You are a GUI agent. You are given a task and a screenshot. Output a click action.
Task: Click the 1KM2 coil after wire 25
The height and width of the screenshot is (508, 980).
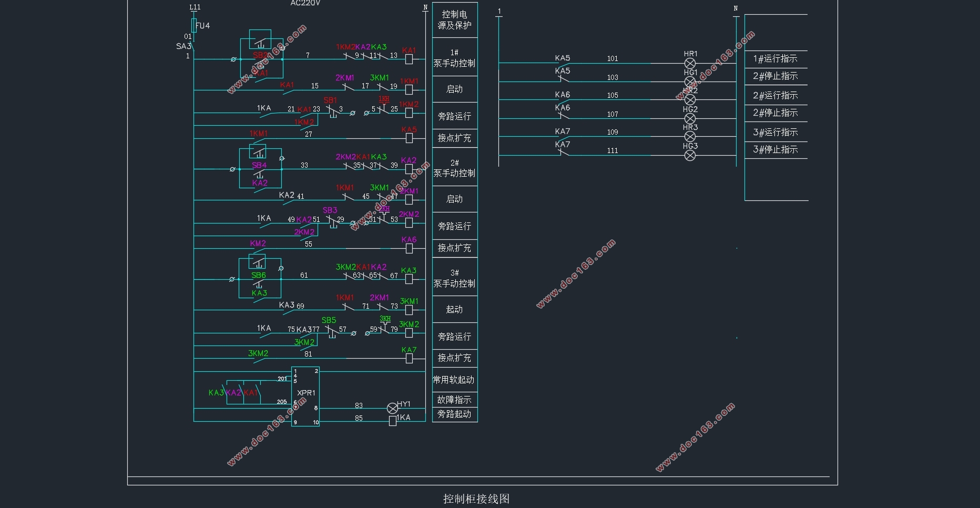click(409, 113)
